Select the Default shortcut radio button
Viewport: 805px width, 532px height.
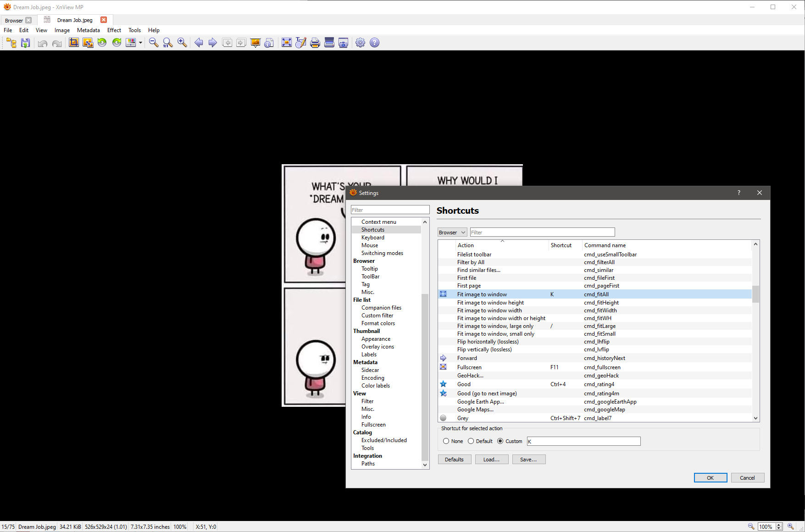(471, 441)
